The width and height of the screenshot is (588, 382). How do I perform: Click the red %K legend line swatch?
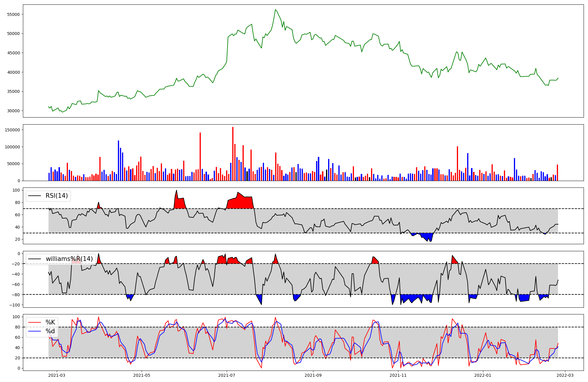coord(34,323)
